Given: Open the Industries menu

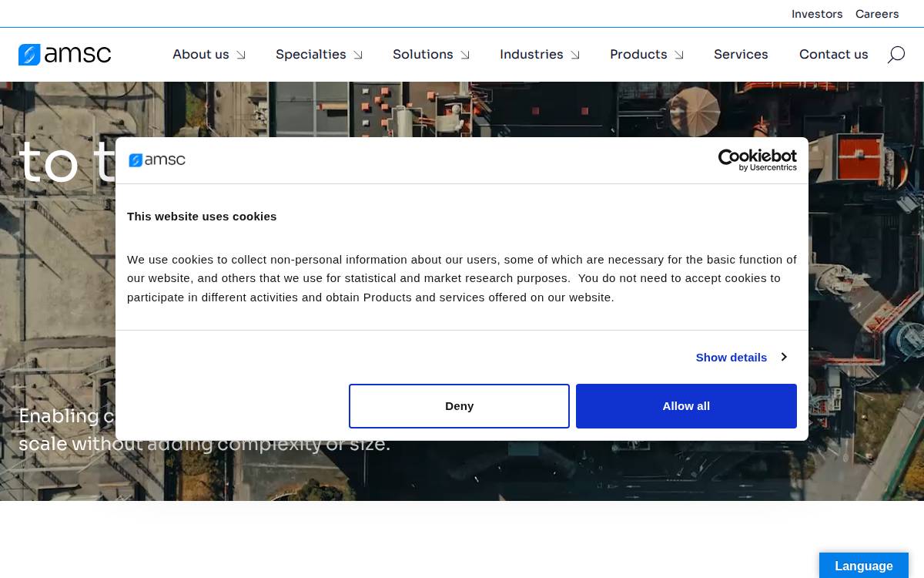Looking at the screenshot, I should (531, 54).
